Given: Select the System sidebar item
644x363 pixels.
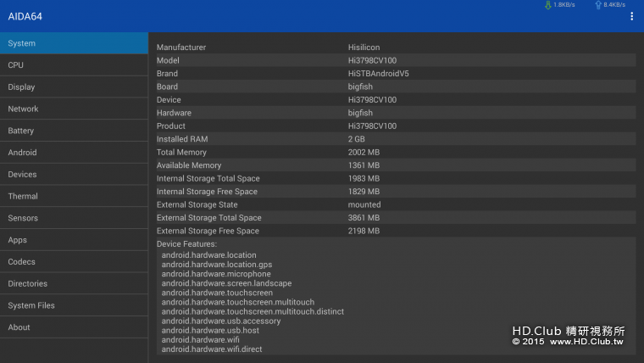Looking at the screenshot, I should coord(74,43).
